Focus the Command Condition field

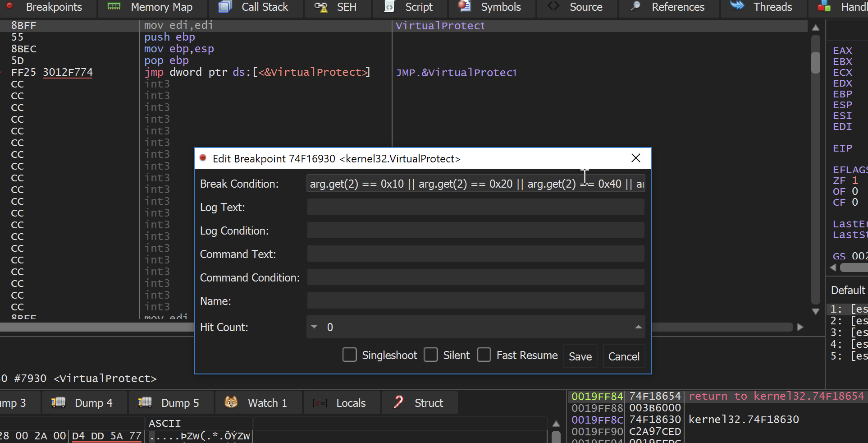click(476, 278)
